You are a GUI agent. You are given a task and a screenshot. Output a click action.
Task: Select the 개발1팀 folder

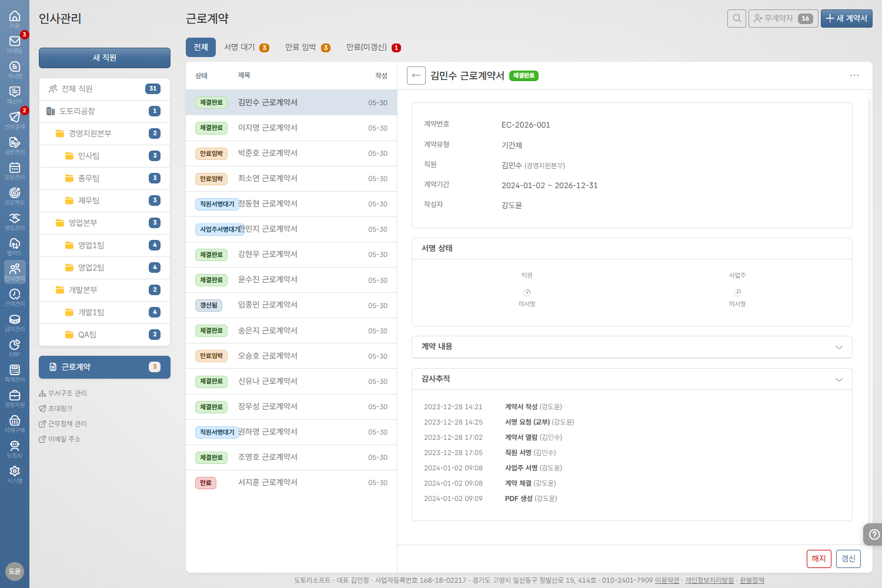point(105,312)
